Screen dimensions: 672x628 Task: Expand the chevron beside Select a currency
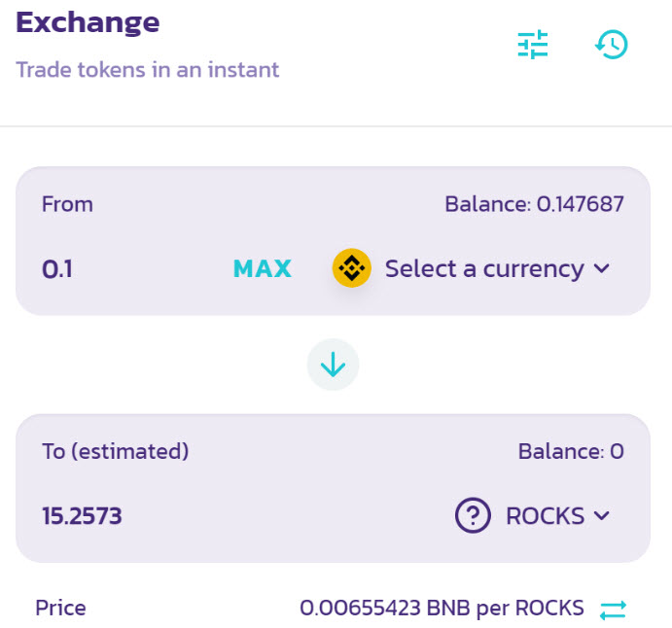point(602,268)
